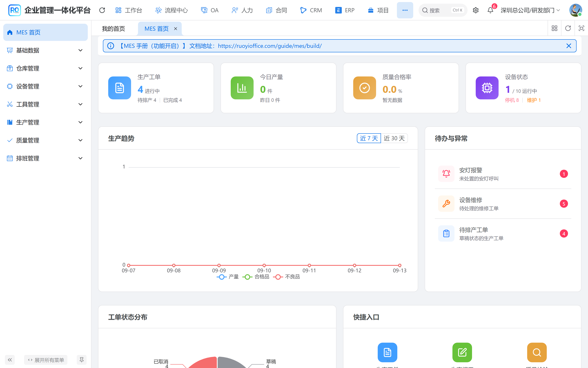Expand the 设备管理 menu
Screen dimensions: 588x368
46,86
